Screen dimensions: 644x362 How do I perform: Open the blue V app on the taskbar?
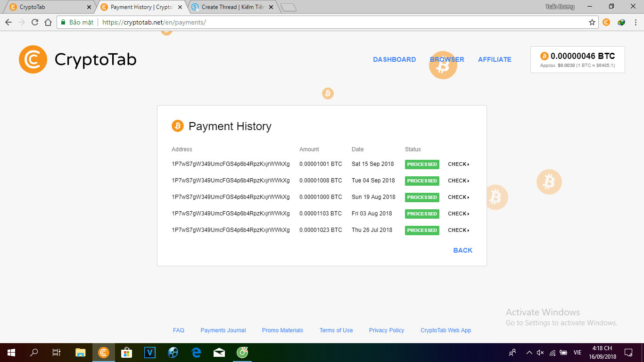coord(150,353)
